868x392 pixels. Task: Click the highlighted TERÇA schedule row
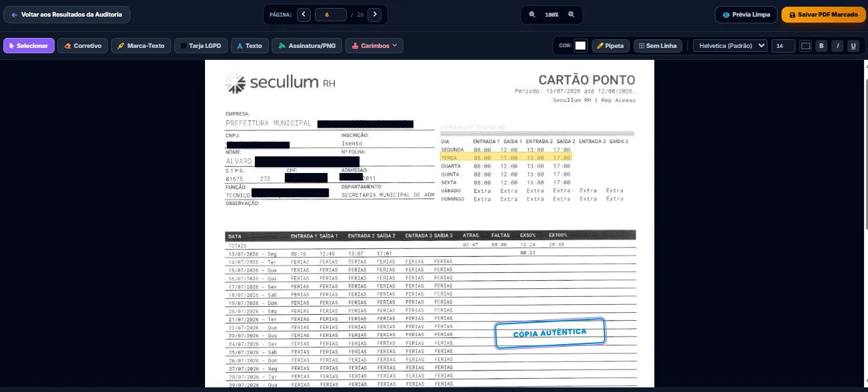506,158
